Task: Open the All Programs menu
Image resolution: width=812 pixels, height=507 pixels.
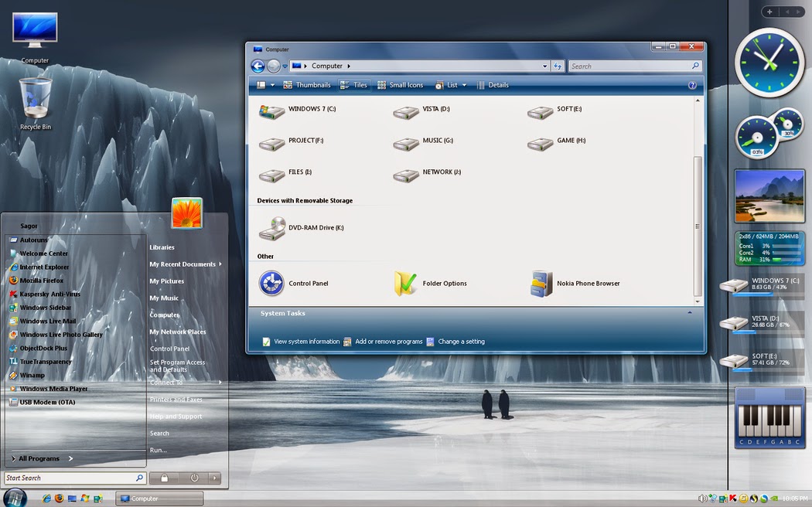Action: tap(39, 458)
